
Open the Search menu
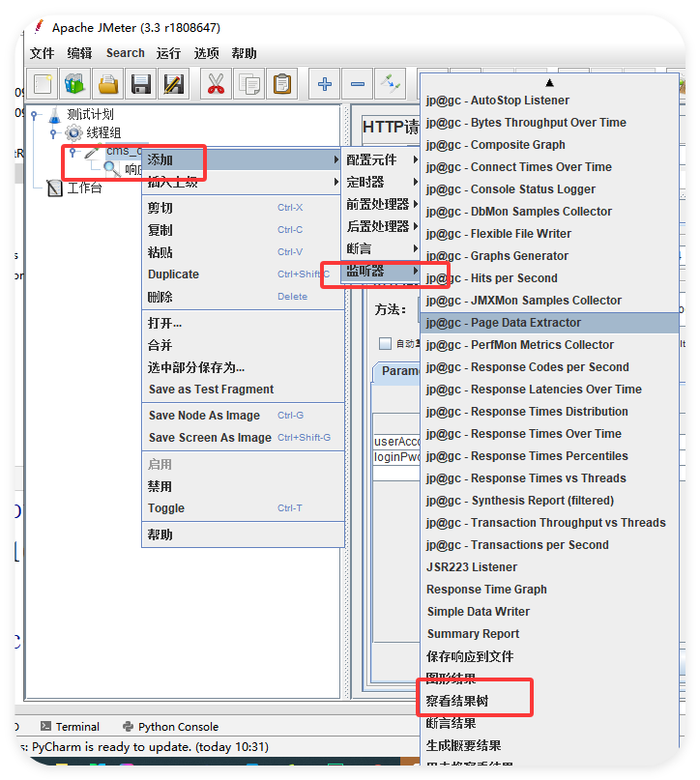pyautogui.click(x=126, y=53)
